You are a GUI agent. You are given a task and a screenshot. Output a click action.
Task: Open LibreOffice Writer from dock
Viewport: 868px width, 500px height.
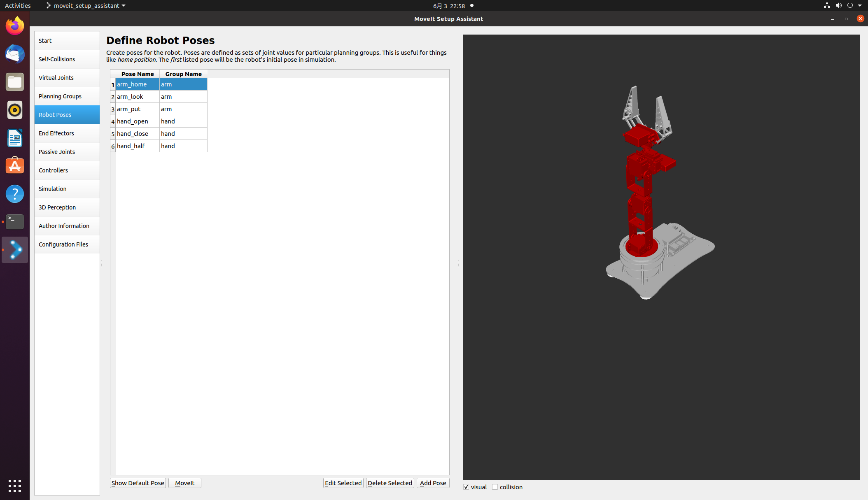[x=15, y=138]
